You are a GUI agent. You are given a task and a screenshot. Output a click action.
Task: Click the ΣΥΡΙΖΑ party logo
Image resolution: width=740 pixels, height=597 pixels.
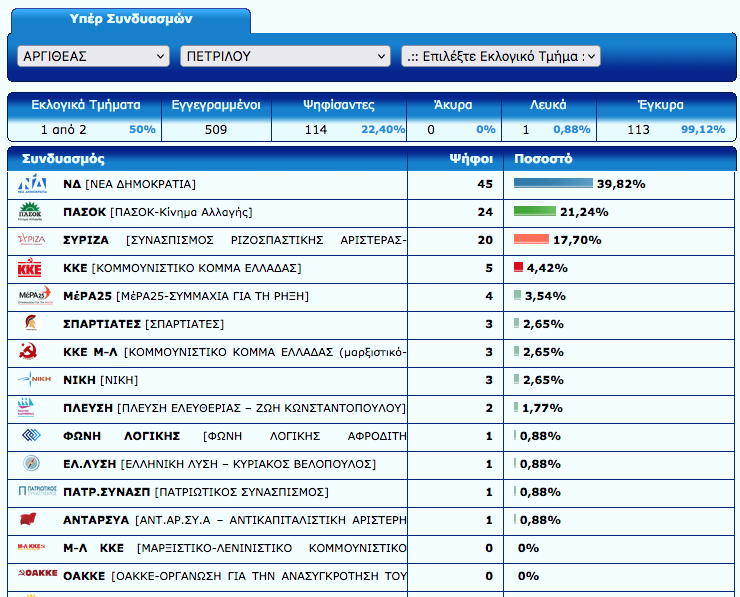click(32, 240)
